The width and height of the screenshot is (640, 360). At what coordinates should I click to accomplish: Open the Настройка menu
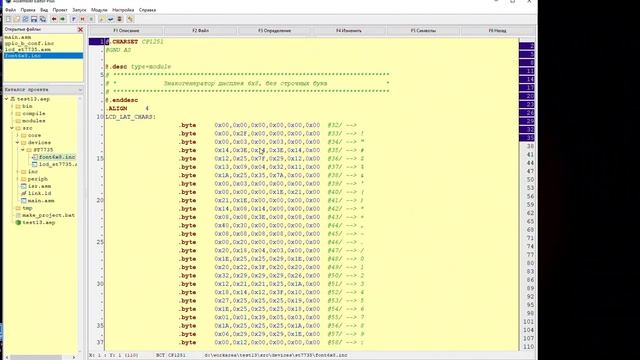pyautogui.click(x=123, y=10)
